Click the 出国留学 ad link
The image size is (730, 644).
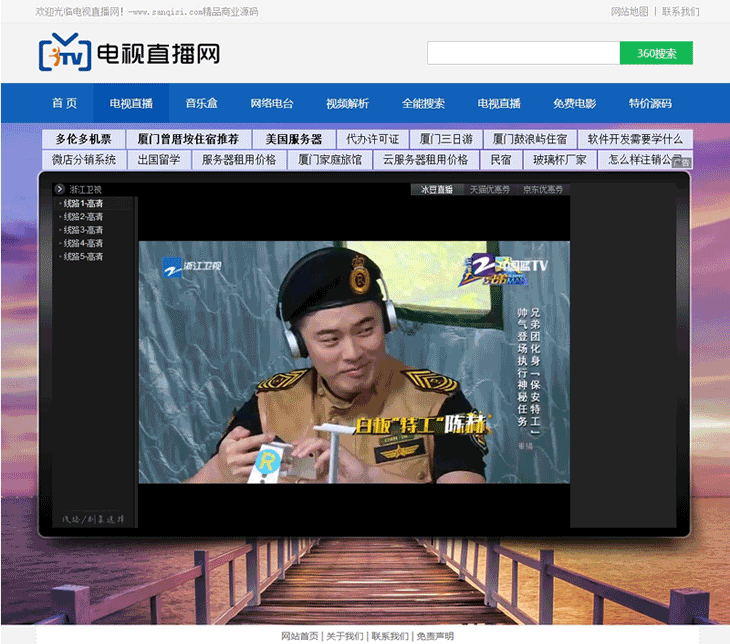coord(159,160)
